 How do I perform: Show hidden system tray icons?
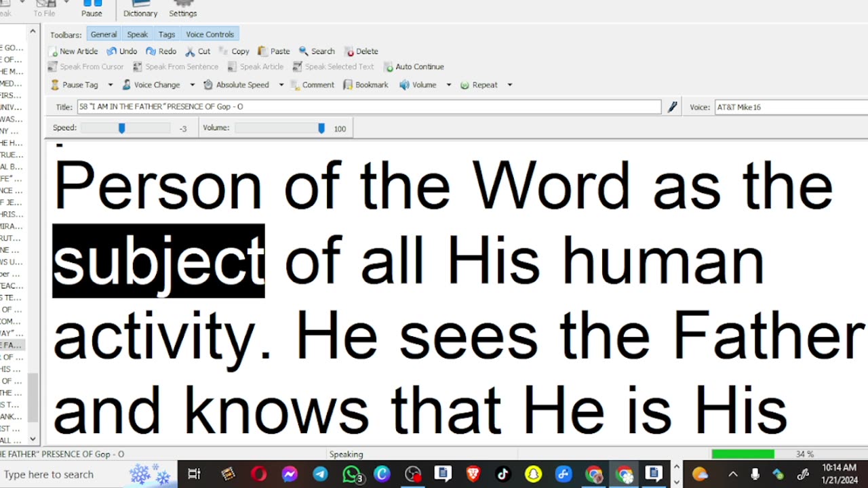point(733,474)
